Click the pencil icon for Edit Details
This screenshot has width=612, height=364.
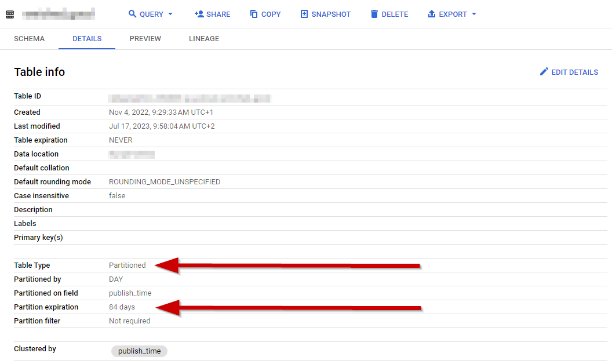544,72
